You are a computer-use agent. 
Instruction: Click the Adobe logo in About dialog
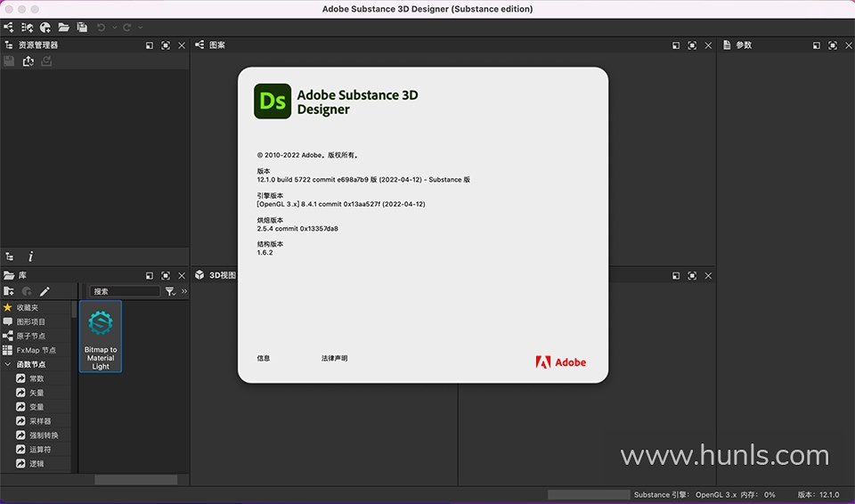560,362
